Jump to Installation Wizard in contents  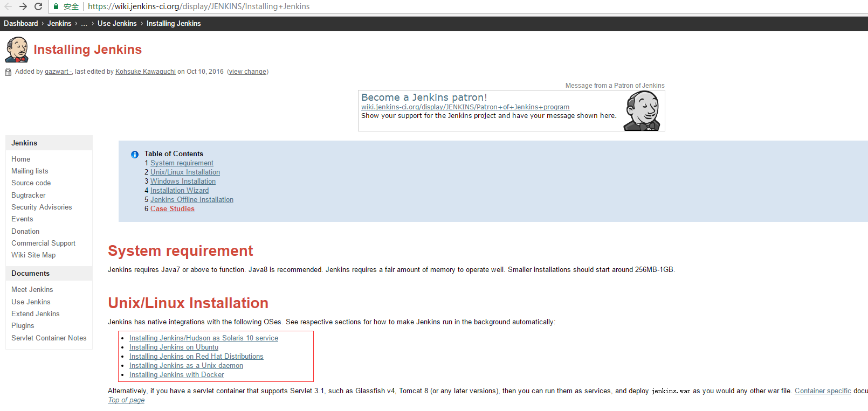coord(180,191)
